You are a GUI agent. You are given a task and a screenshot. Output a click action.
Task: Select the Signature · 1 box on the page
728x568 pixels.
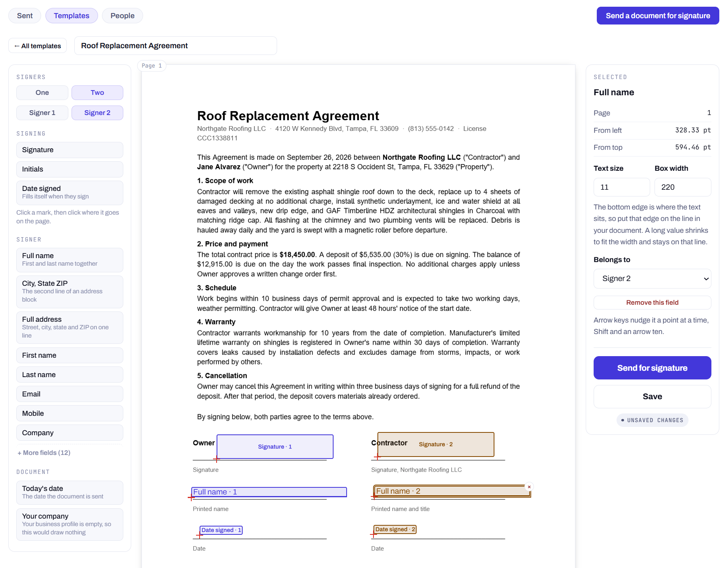(x=275, y=447)
